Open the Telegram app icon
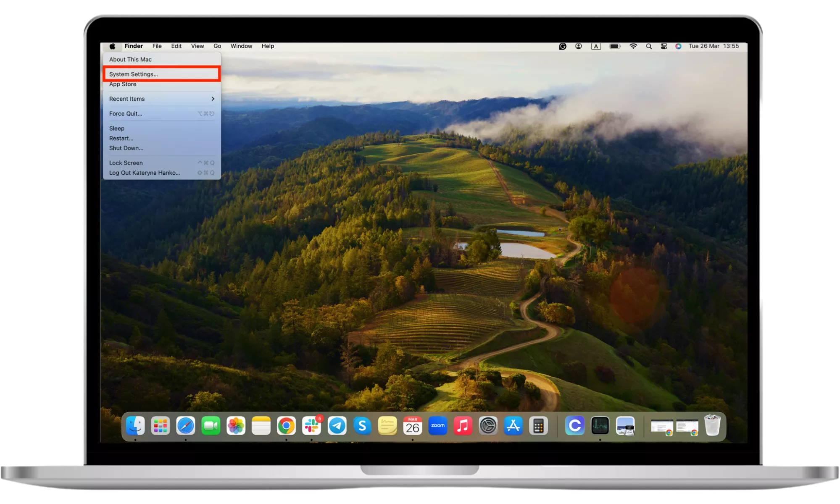This screenshot has width=840, height=504. [337, 426]
